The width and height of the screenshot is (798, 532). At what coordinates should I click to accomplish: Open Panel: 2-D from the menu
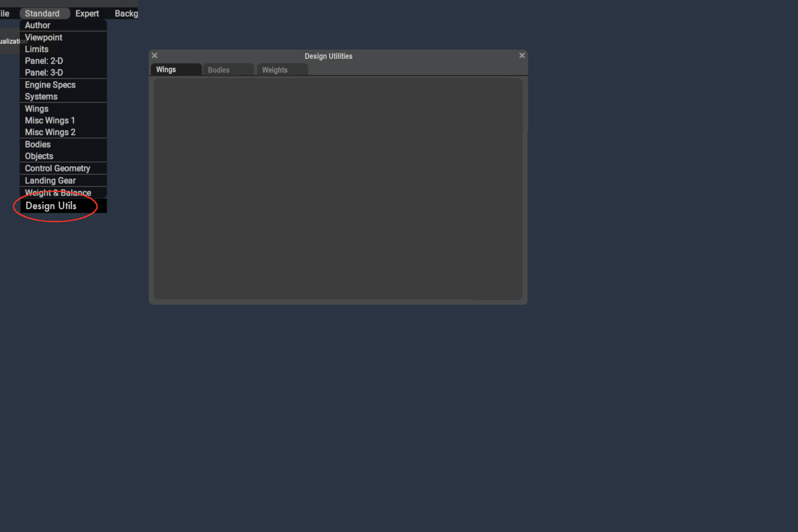(x=44, y=61)
